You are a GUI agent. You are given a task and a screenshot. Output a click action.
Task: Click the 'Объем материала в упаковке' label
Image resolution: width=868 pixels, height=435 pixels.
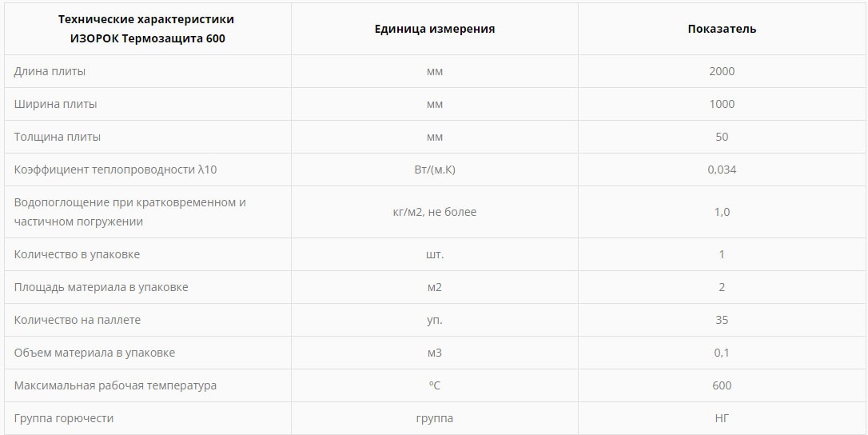click(94, 353)
